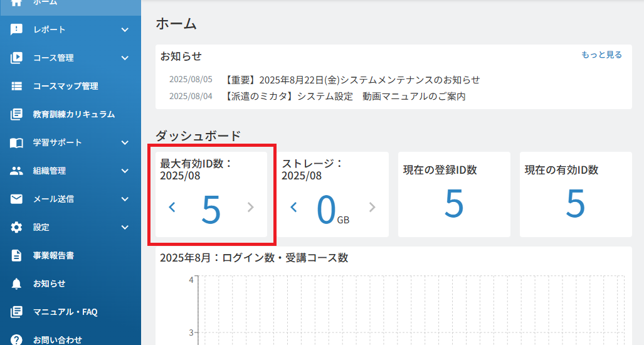
Task: Click the メール送信 envelope icon
Action: coord(16,199)
